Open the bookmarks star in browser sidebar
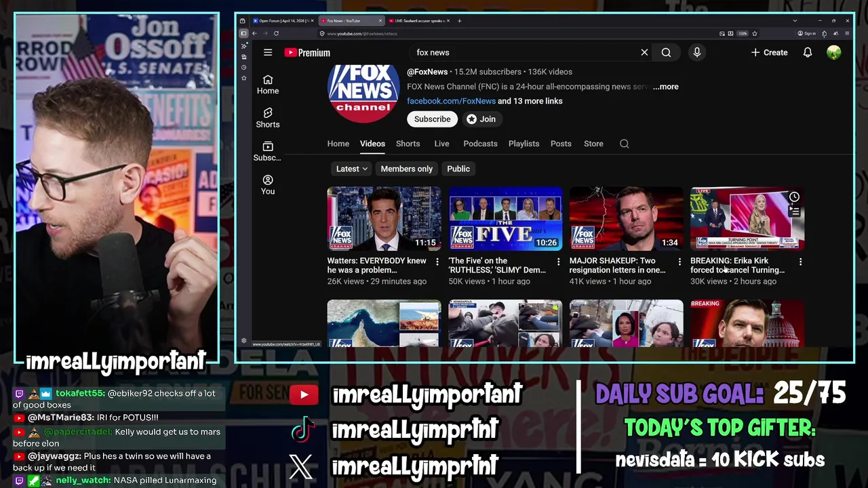 (x=243, y=78)
